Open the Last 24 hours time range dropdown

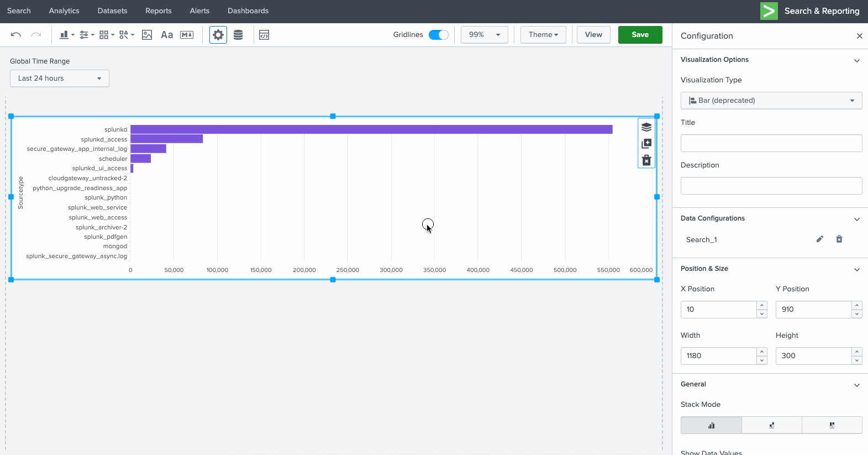pos(60,79)
